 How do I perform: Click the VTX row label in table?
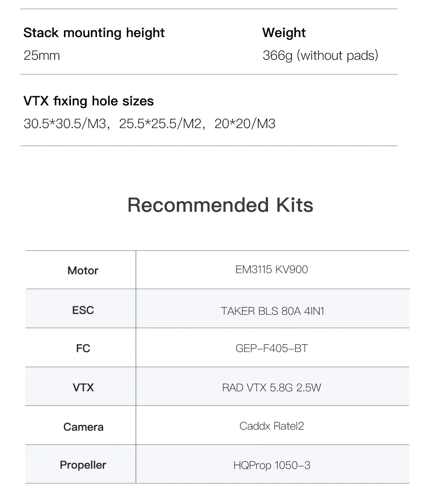pos(83,388)
